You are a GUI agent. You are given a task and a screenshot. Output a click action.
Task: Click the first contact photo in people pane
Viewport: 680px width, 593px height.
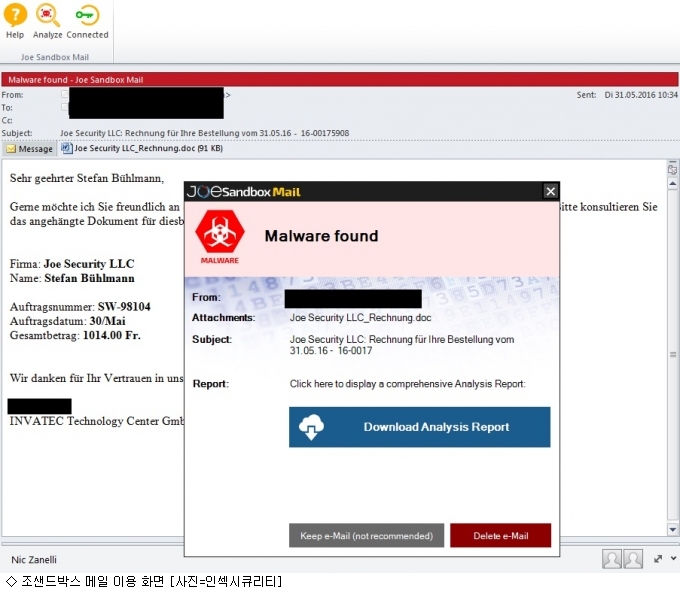tap(612, 559)
